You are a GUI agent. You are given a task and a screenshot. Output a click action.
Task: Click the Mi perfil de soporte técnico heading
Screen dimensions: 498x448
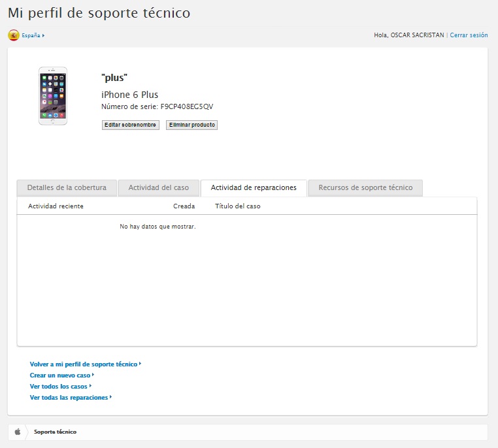tap(99, 13)
